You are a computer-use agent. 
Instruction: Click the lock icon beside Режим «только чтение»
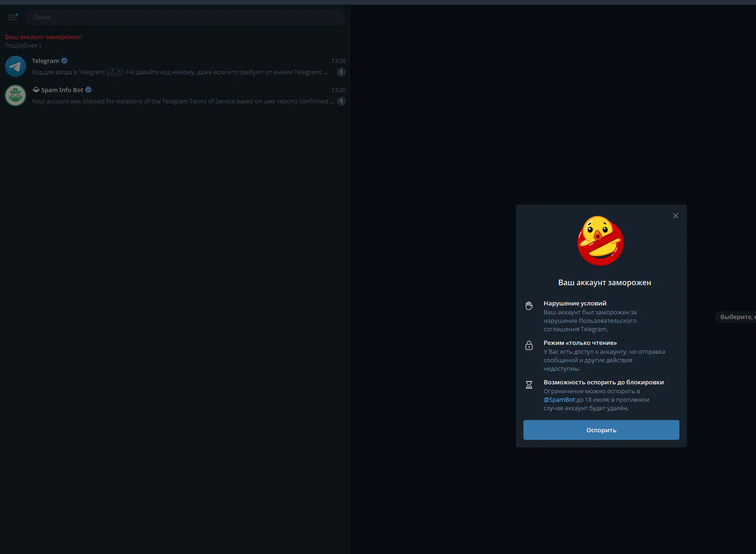coord(529,345)
